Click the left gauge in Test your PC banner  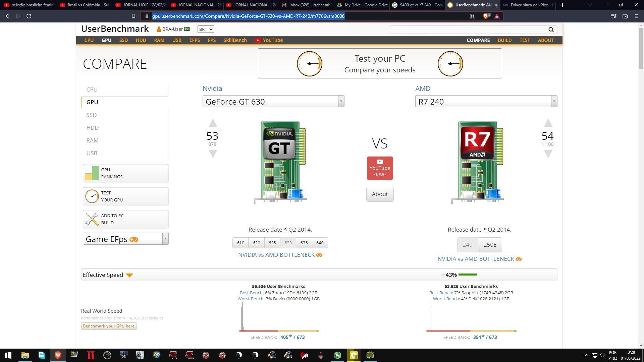(x=309, y=64)
